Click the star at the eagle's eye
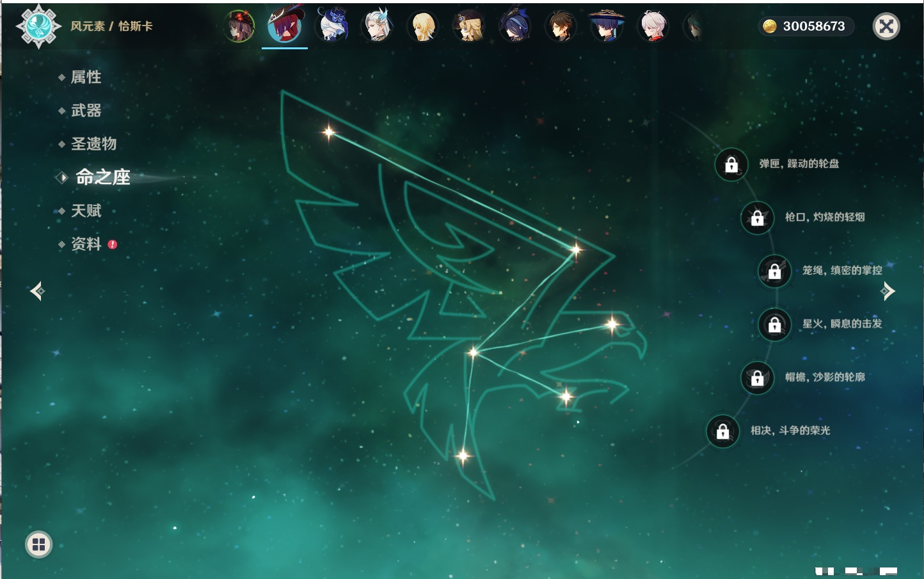The width and height of the screenshot is (924, 579). pyautogui.click(x=612, y=324)
